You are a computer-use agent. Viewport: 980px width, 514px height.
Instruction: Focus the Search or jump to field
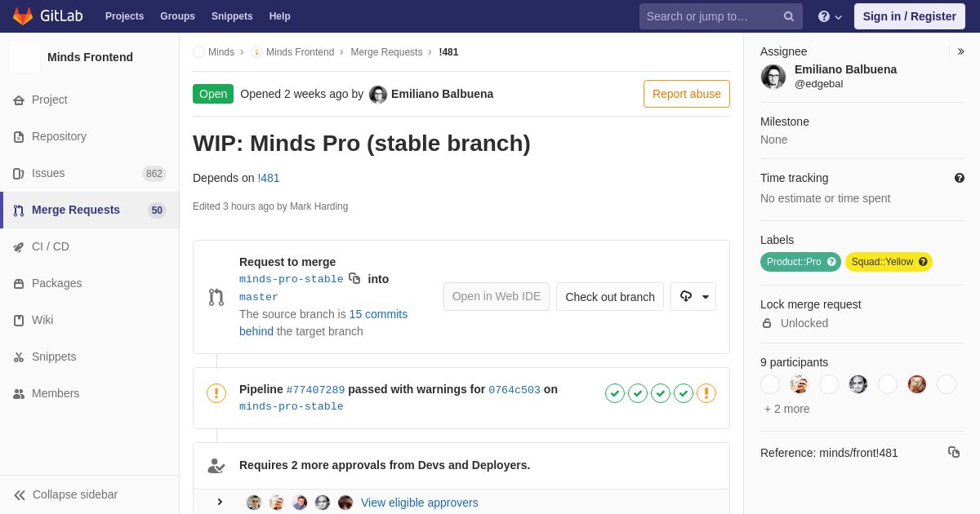click(721, 16)
